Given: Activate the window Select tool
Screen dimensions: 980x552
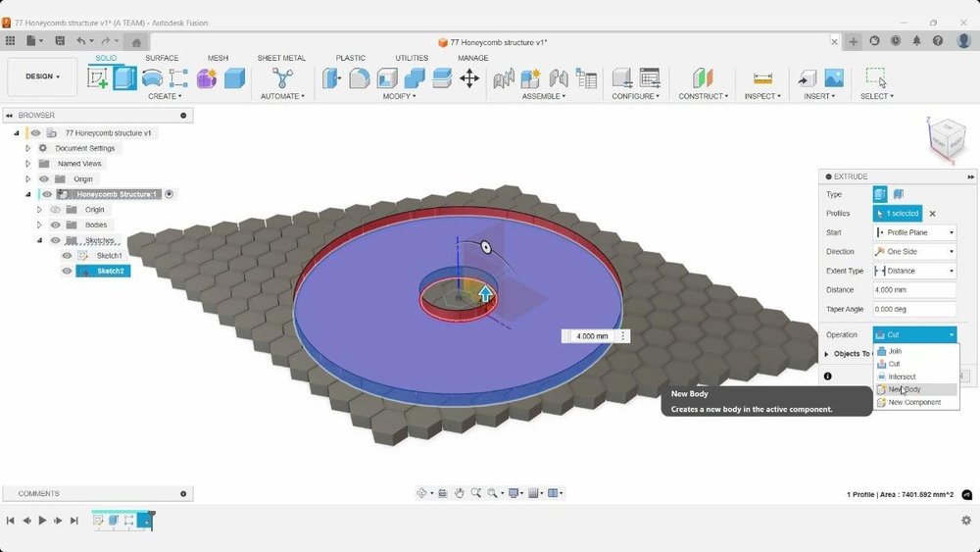Looking at the screenshot, I should click(x=876, y=77).
